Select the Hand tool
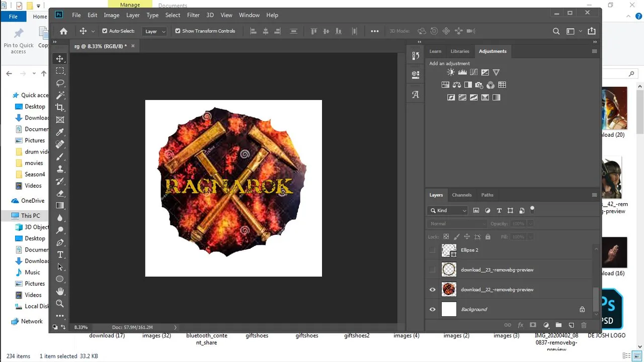This screenshot has width=644, height=362. (60, 291)
